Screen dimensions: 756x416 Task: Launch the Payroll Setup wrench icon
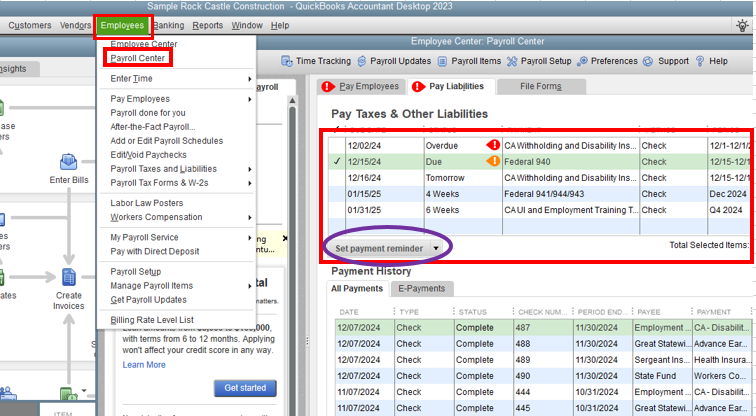[512, 61]
